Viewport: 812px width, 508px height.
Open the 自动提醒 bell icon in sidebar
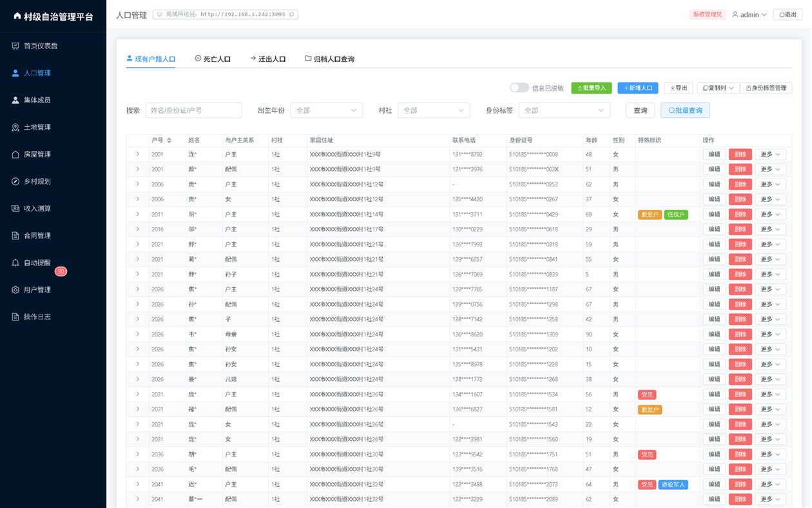point(15,262)
